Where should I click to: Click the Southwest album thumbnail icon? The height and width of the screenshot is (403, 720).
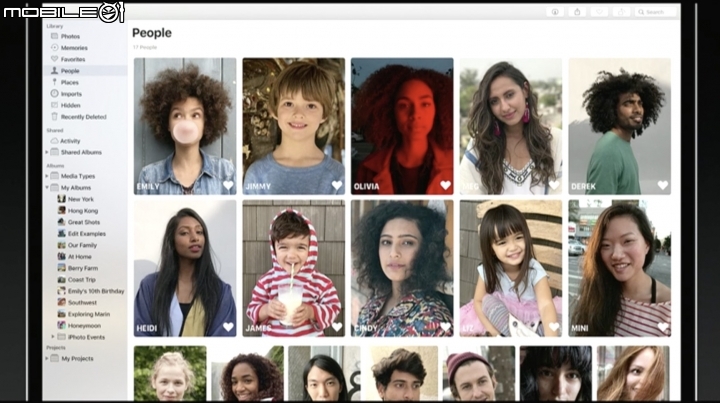click(x=62, y=302)
